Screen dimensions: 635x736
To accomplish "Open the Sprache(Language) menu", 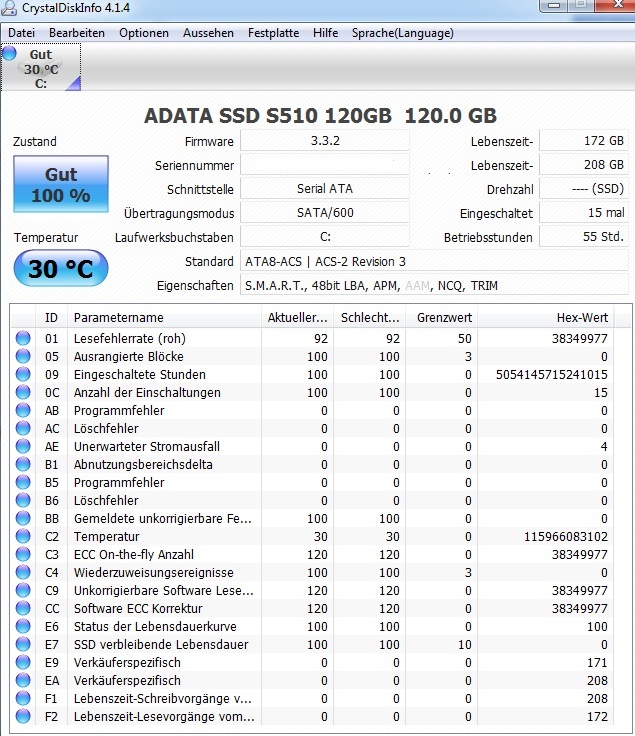I will coord(403,33).
